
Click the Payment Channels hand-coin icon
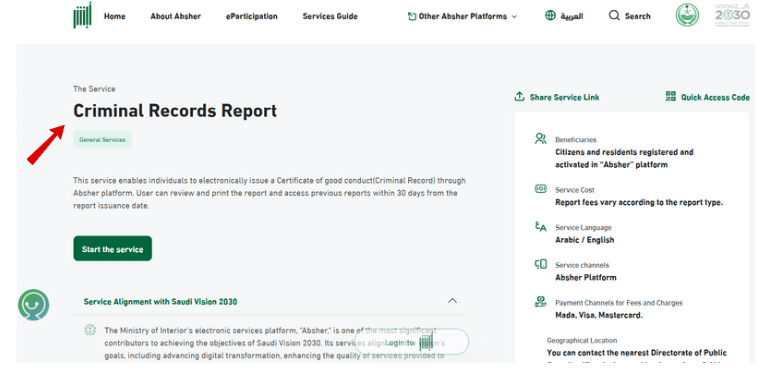(x=540, y=302)
